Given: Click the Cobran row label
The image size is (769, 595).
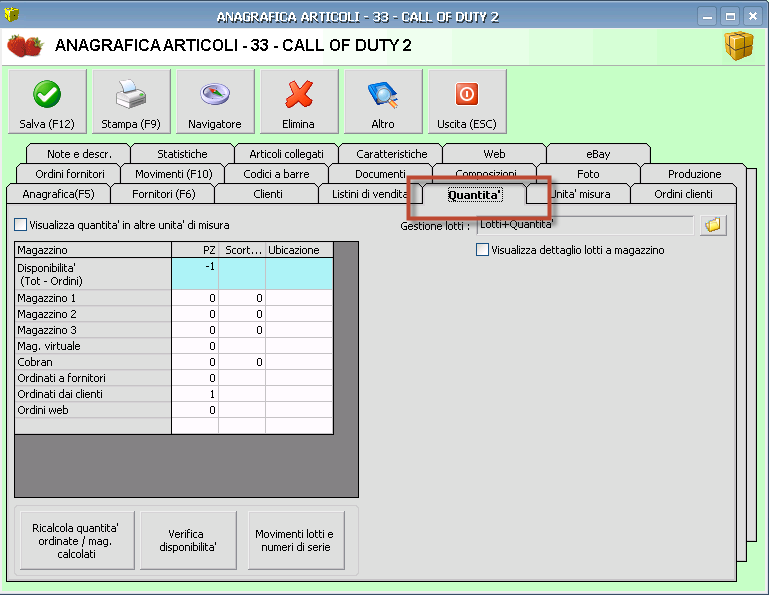Looking at the screenshot, I should (x=93, y=362).
